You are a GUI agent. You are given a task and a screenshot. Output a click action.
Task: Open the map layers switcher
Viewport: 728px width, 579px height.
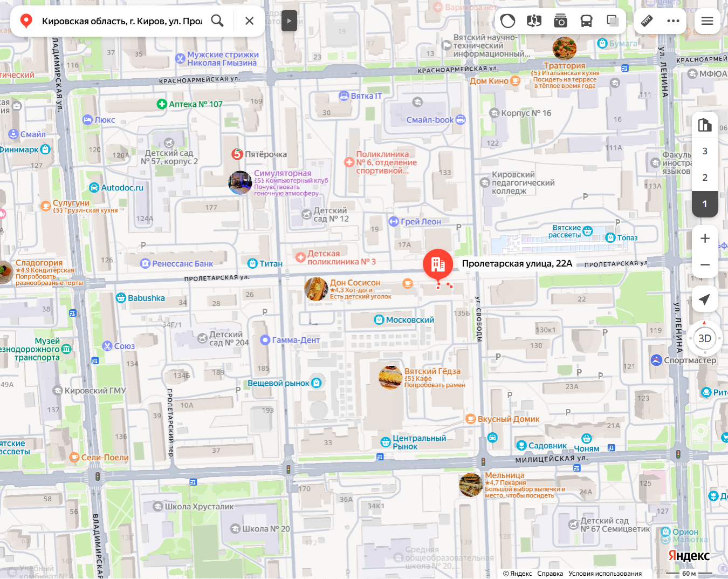(x=613, y=21)
